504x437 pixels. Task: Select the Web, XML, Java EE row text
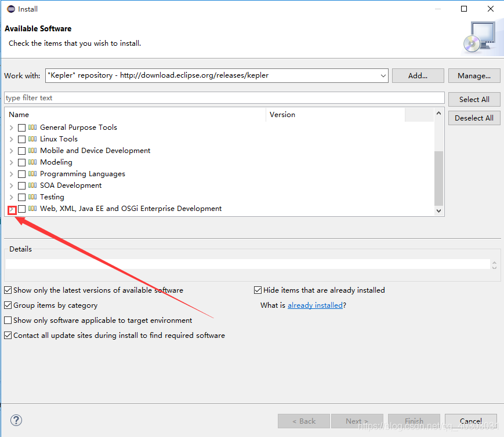coord(131,208)
